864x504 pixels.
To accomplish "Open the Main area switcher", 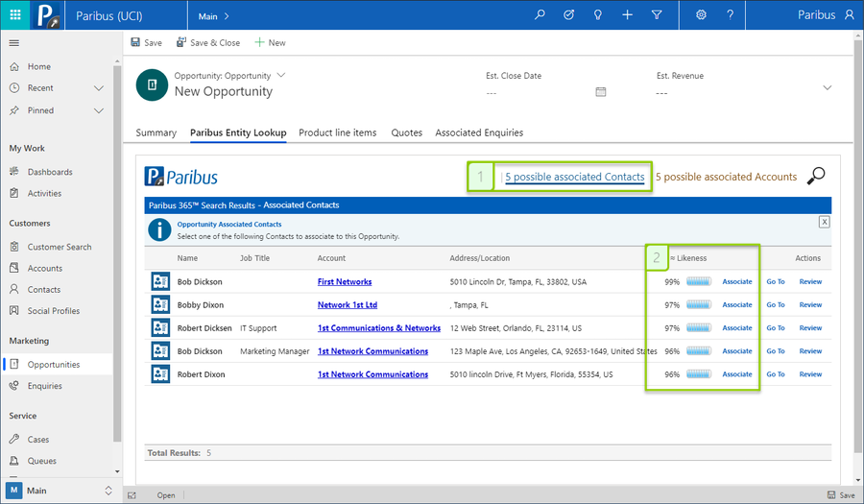I will coord(60,491).
